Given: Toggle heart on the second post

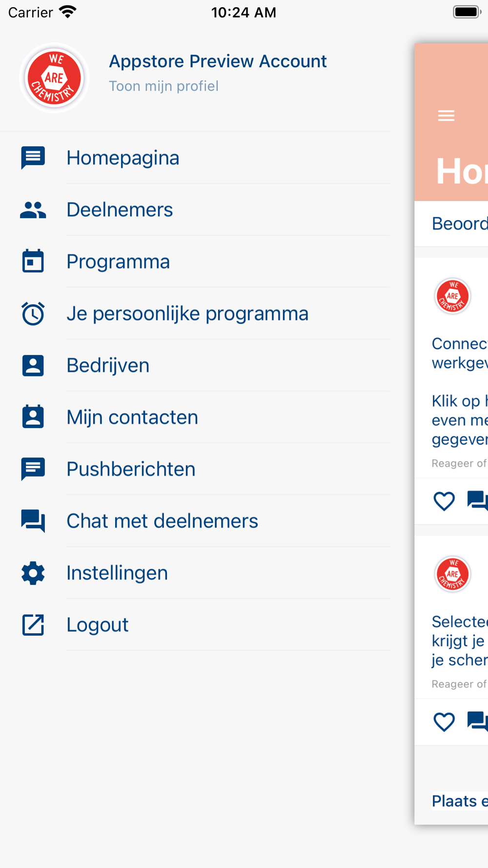Looking at the screenshot, I should coord(444,722).
